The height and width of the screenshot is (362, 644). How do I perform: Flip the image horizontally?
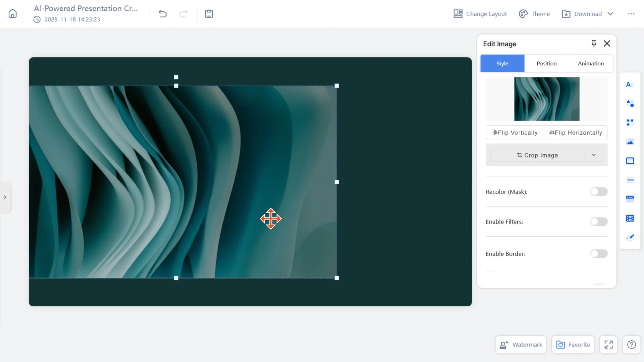[576, 132]
